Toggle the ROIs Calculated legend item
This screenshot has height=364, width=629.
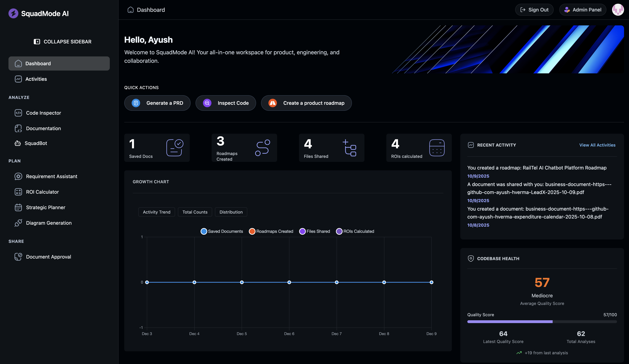click(355, 231)
